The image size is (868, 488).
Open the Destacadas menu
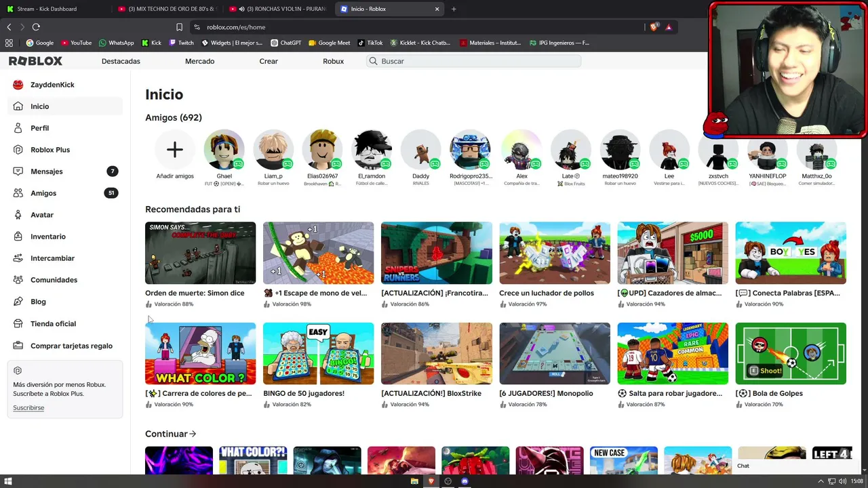(x=121, y=61)
